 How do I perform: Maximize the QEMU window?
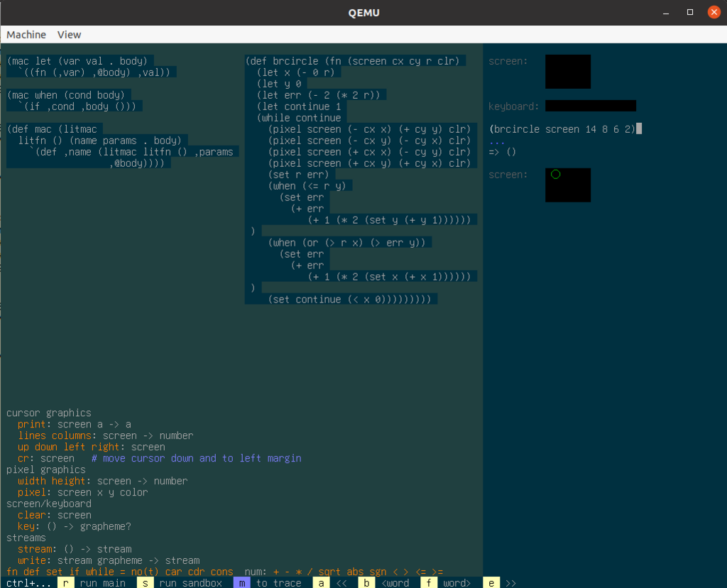point(690,13)
